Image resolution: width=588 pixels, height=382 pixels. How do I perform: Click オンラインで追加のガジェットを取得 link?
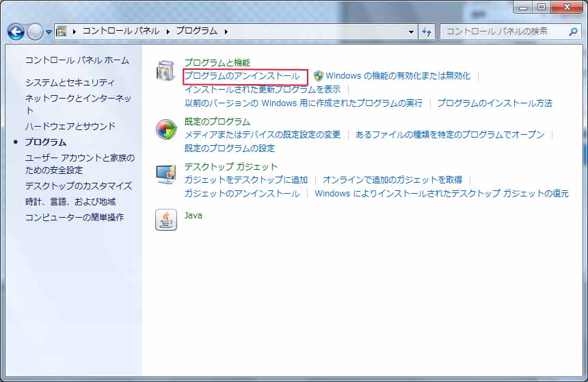point(392,180)
